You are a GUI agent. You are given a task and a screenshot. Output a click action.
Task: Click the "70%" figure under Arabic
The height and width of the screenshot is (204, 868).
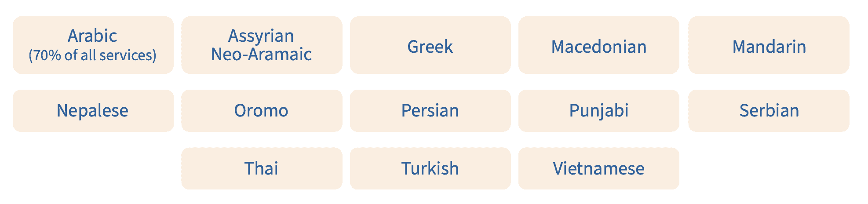(x=47, y=55)
